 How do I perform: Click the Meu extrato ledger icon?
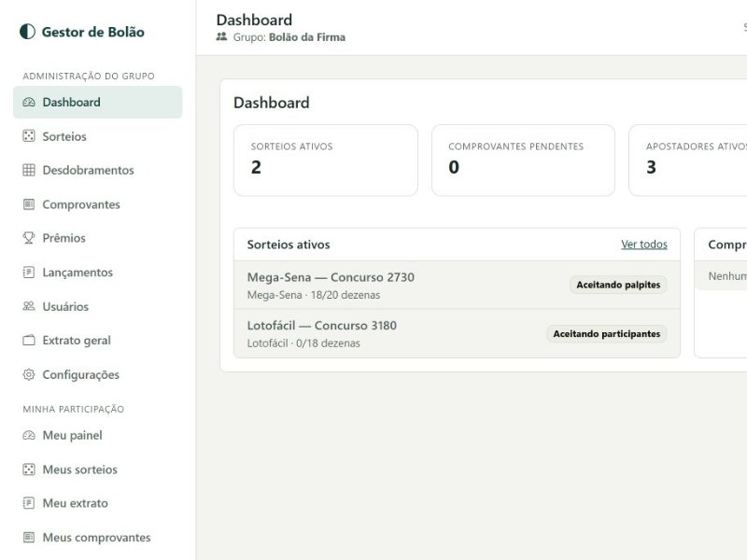click(29, 503)
